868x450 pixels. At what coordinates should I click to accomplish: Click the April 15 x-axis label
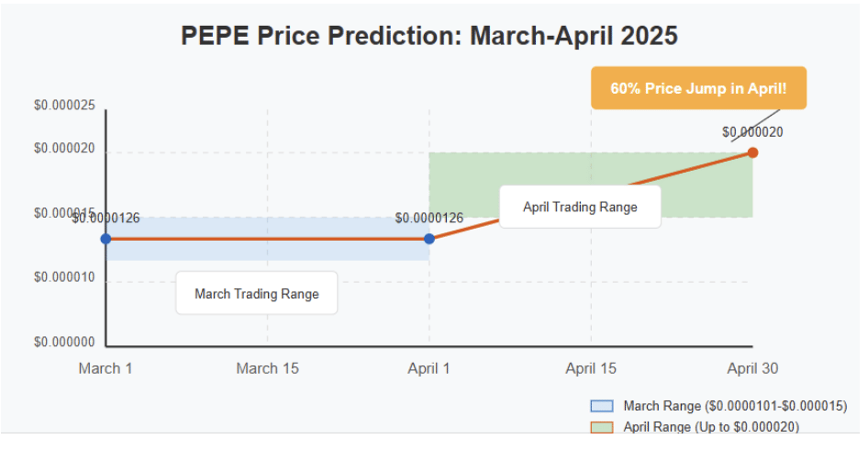591,369
